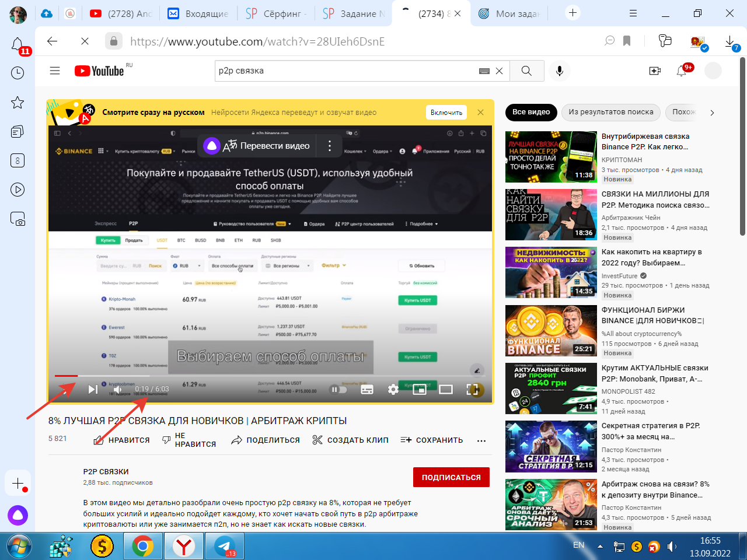Open Yandex Browser main menu icon
Image resolution: width=747 pixels, height=560 pixels.
633,13
